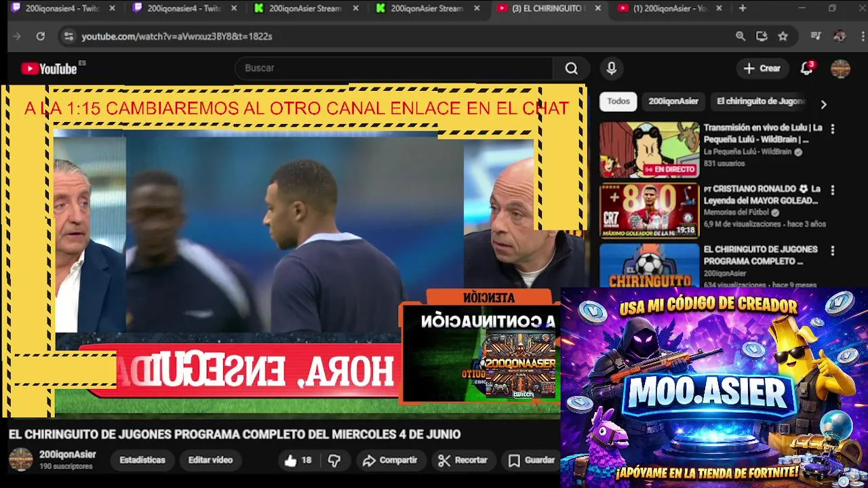Open the CR7 +800 thumbnail

(x=649, y=211)
